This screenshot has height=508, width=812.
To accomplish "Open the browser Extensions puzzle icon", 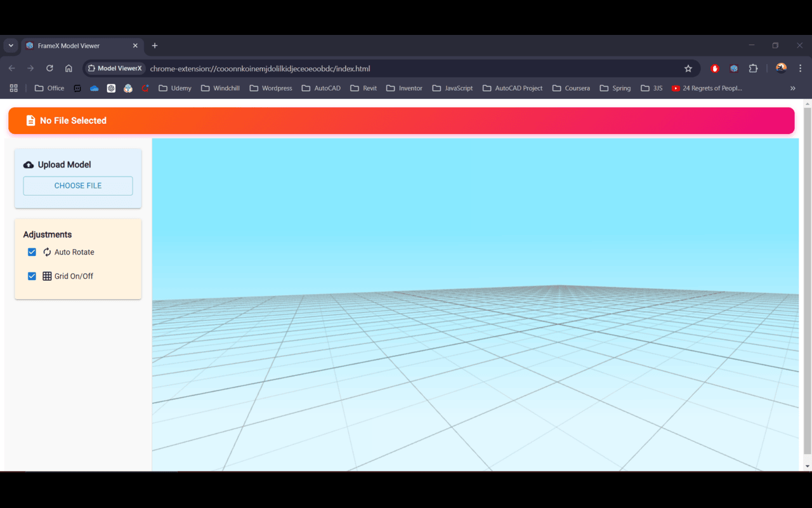I will click(x=753, y=68).
